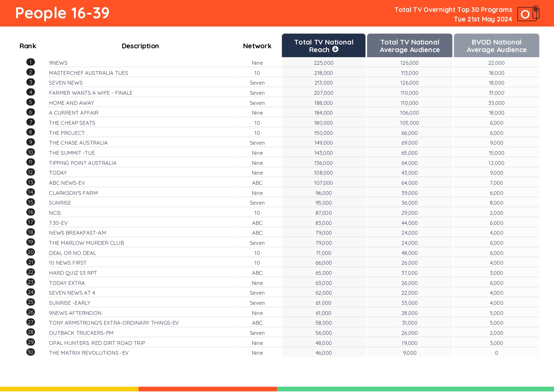Image resolution: width=554 pixels, height=392 pixels.
Task: Click the TV ratings logo in the header
Action: [x=528, y=13]
